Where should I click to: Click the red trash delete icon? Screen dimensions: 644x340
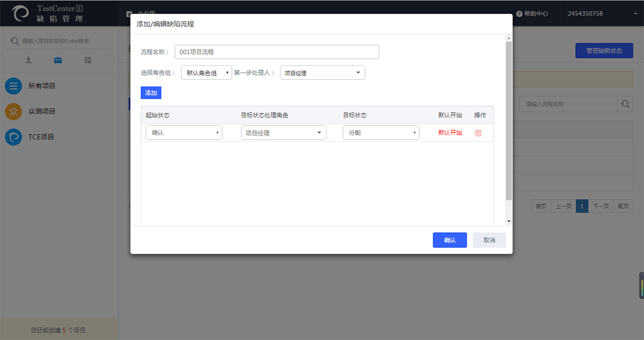click(478, 133)
